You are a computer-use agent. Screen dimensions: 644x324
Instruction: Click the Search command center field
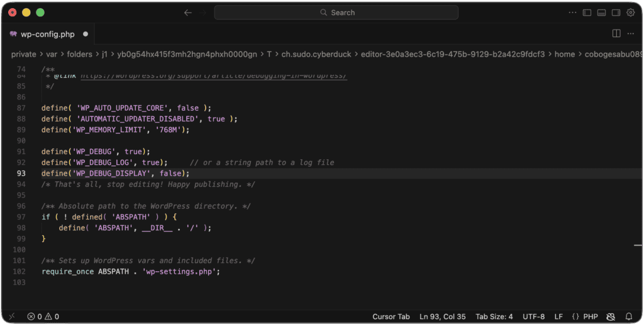pos(336,13)
